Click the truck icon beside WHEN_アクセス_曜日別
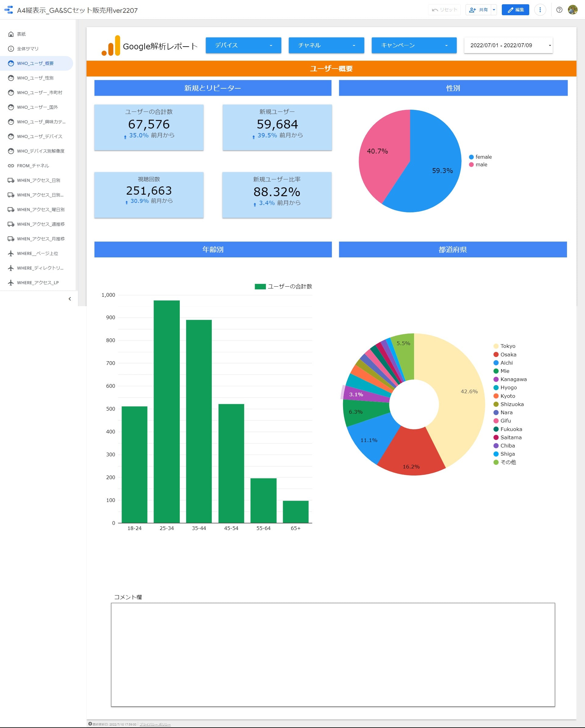The image size is (585, 728). coord(11,210)
